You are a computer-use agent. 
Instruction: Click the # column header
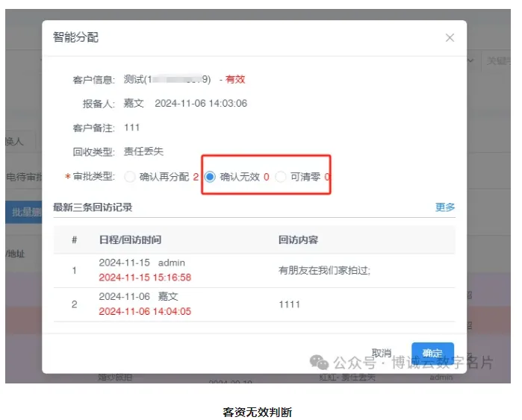(x=74, y=240)
